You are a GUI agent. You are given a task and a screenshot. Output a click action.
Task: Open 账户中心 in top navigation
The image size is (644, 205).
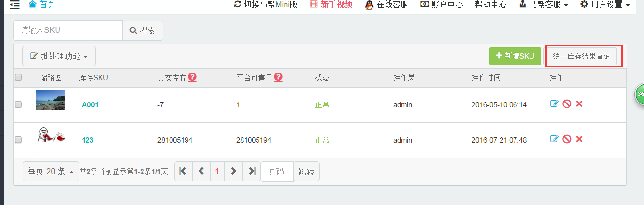[x=442, y=4]
